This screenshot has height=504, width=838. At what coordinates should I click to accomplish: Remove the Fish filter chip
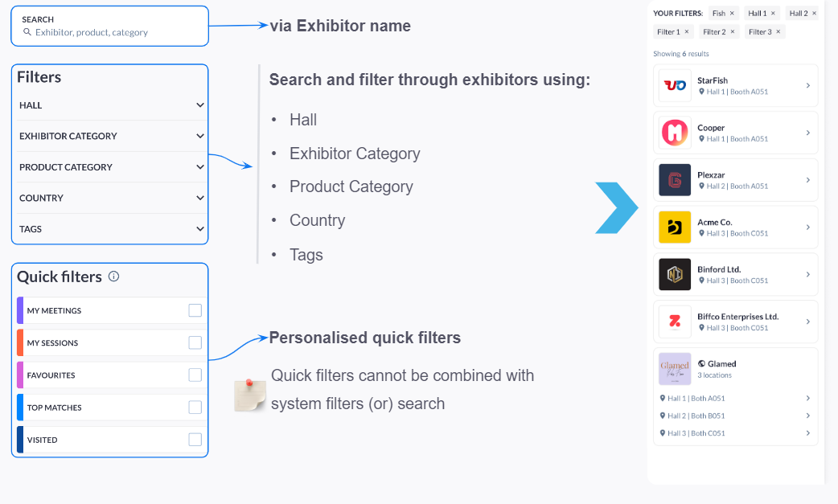(x=732, y=14)
